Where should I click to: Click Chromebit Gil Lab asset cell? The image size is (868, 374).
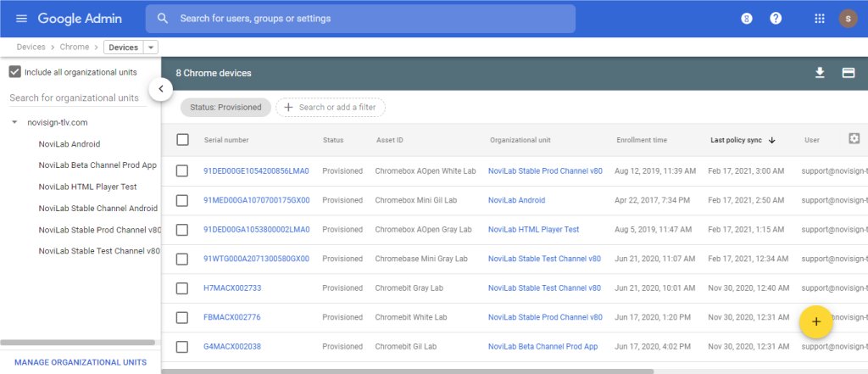pyautogui.click(x=406, y=347)
